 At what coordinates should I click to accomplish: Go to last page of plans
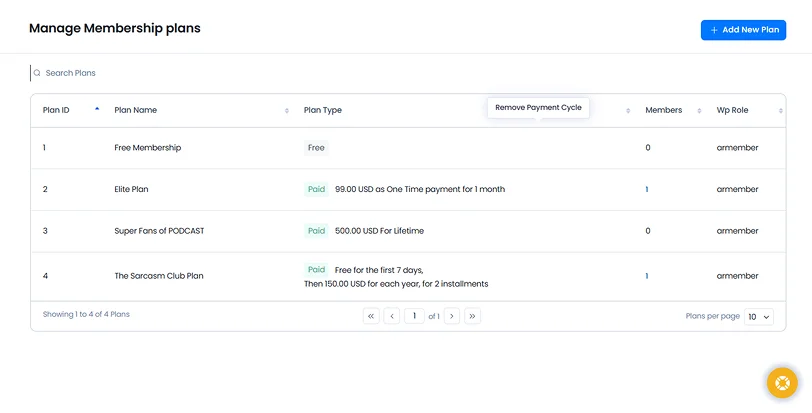coord(472,316)
